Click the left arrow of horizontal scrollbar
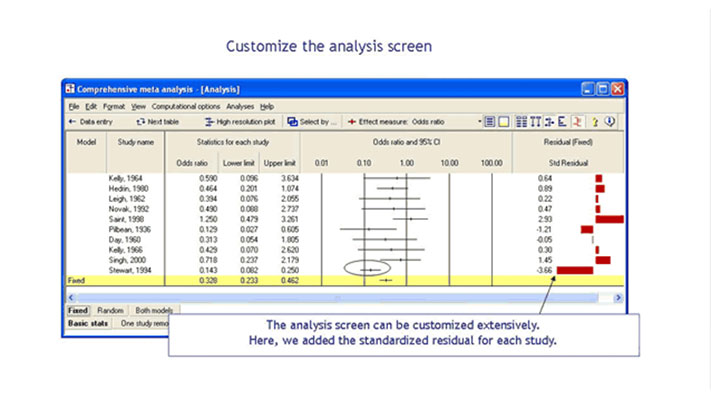 [x=71, y=298]
